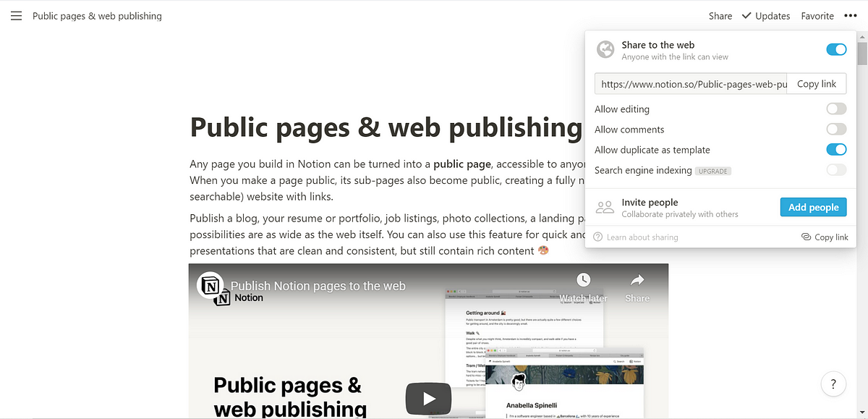The image size is (868, 419).
Task: Click the Learn about sharing link
Action: coord(642,237)
